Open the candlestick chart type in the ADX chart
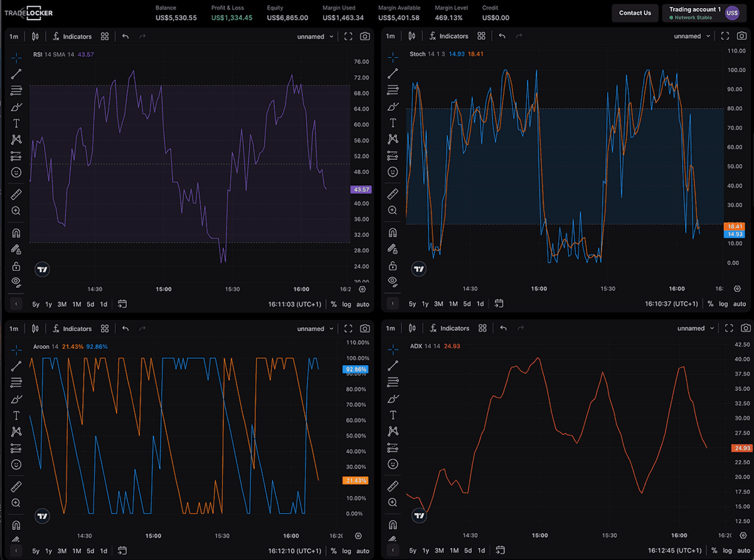 (412, 328)
